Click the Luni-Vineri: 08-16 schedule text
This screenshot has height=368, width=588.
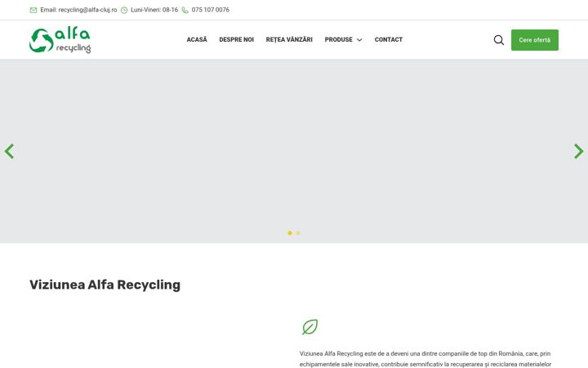click(154, 10)
